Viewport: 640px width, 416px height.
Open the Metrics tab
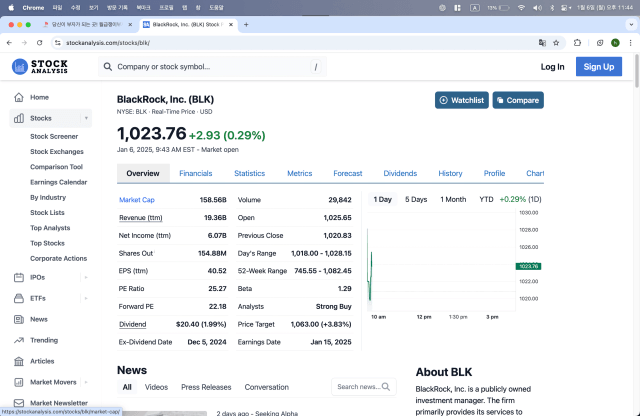[x=300, y=174]
